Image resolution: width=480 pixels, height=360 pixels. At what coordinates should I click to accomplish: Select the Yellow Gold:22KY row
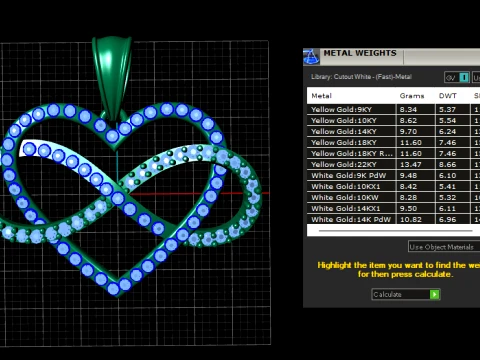tap(393, 164)
